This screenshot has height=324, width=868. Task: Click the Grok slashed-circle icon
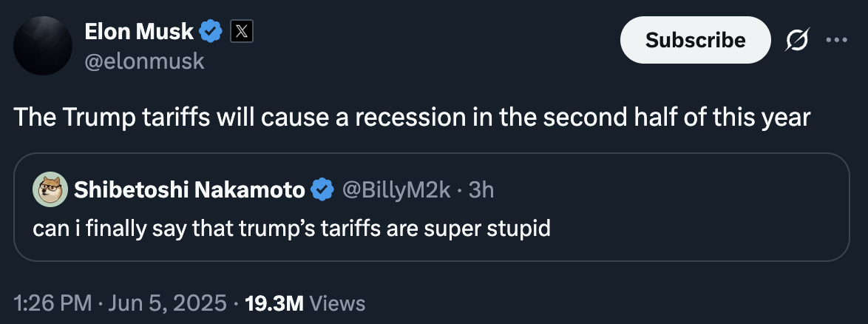click(x=796, y=39)
